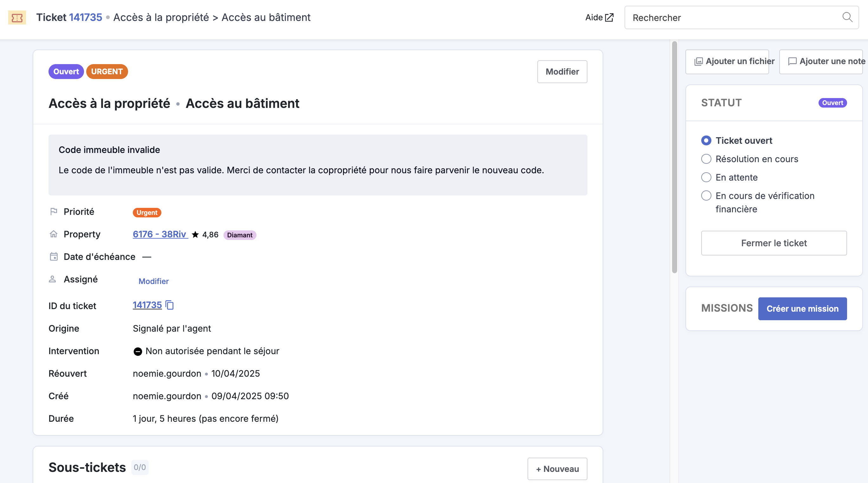Click the block icon beside Non autorisée
The image size is (868, 483).
pos(138,351)
